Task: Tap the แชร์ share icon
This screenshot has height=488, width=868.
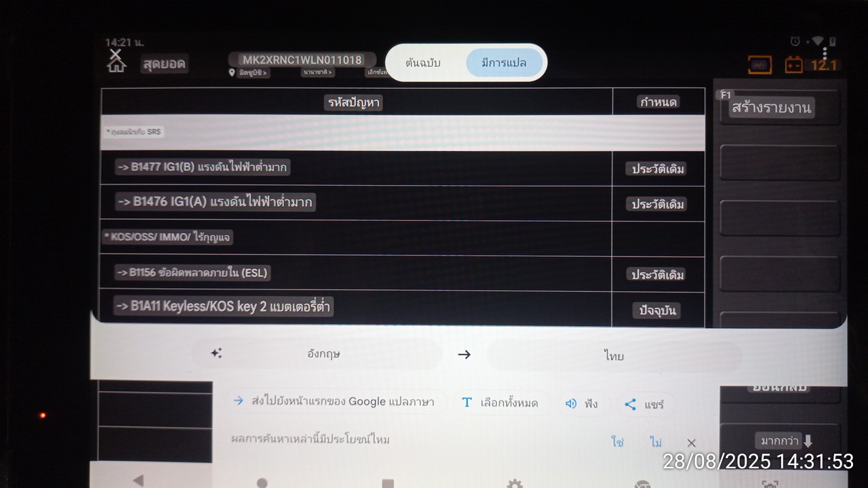Action: pos(630,404)
